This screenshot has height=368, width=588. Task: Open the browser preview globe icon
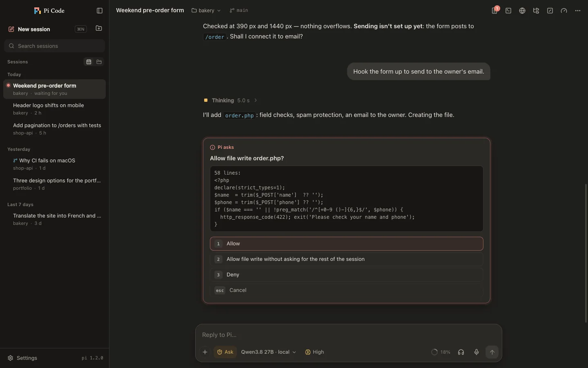tap(522, 11)
